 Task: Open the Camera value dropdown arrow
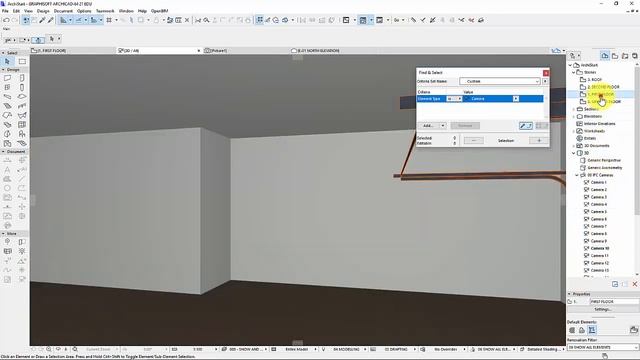516,99
